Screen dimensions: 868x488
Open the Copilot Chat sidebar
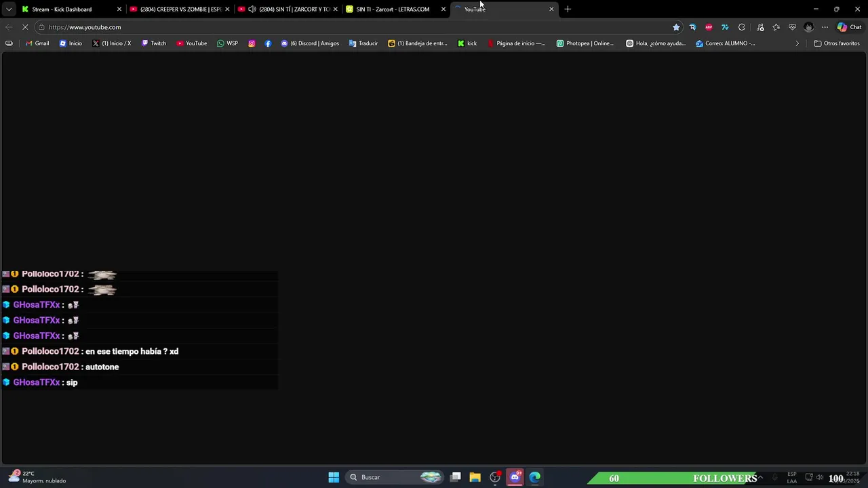click(849, 27)
